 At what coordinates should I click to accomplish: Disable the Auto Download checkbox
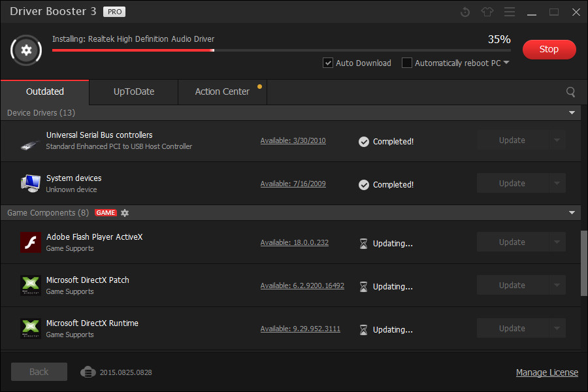click(x=328, y=63)
